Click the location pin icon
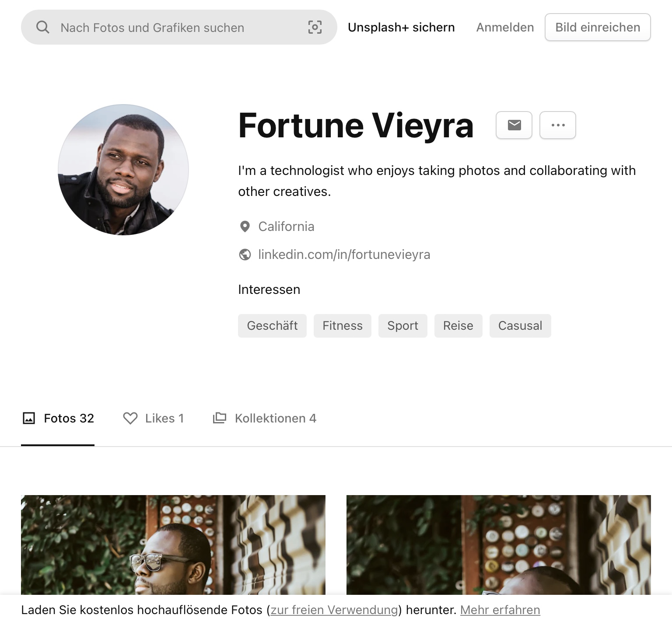Image resolution: width=672 pixels, height=625 pixels. pyautogui.click(x=245, y=227)
